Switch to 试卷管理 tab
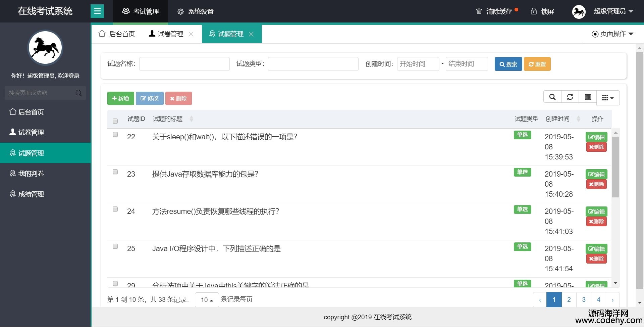 coord(166,34)
